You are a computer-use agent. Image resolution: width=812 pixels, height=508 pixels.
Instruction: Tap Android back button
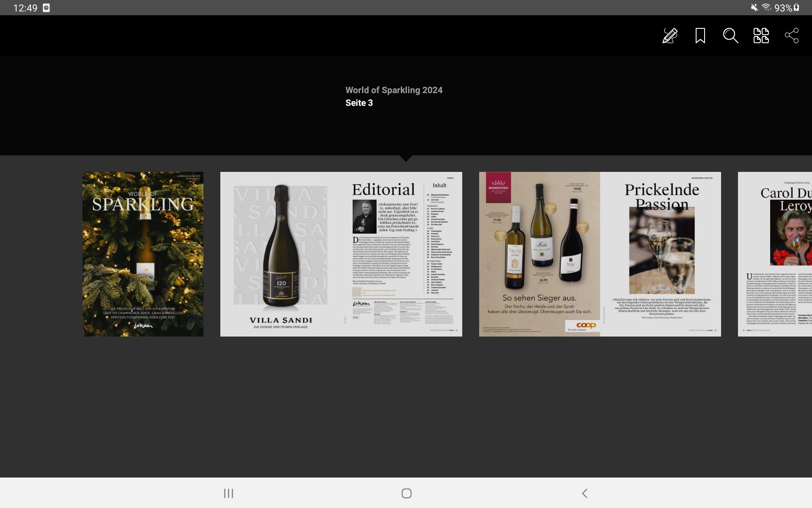click(x=584, y=493)
